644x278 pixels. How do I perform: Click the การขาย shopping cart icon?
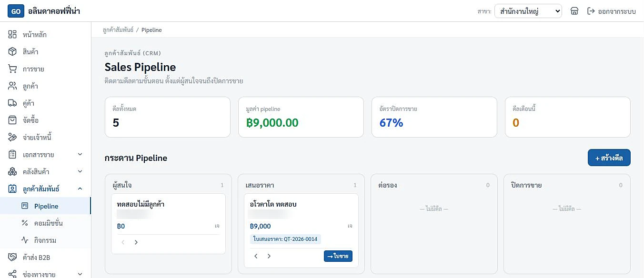click(x=12, y=69)
